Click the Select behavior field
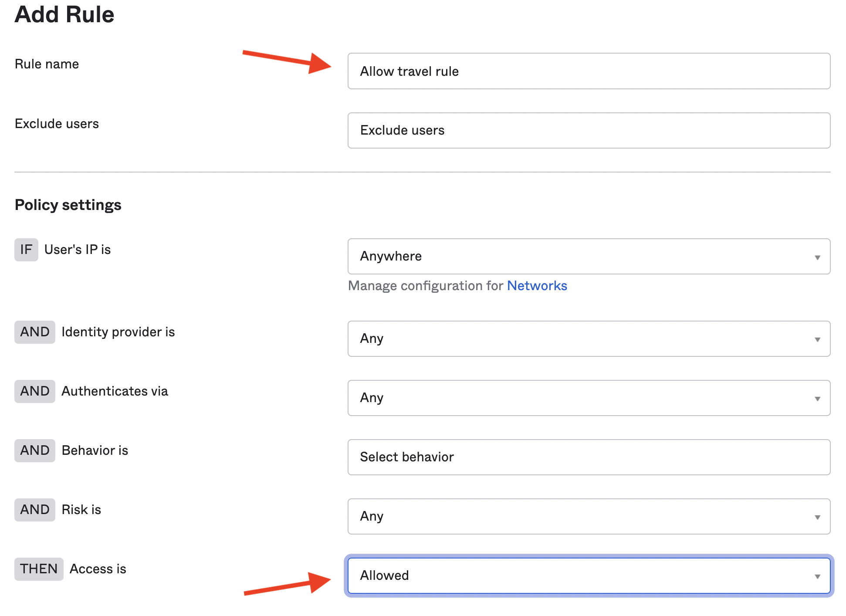 589,457
